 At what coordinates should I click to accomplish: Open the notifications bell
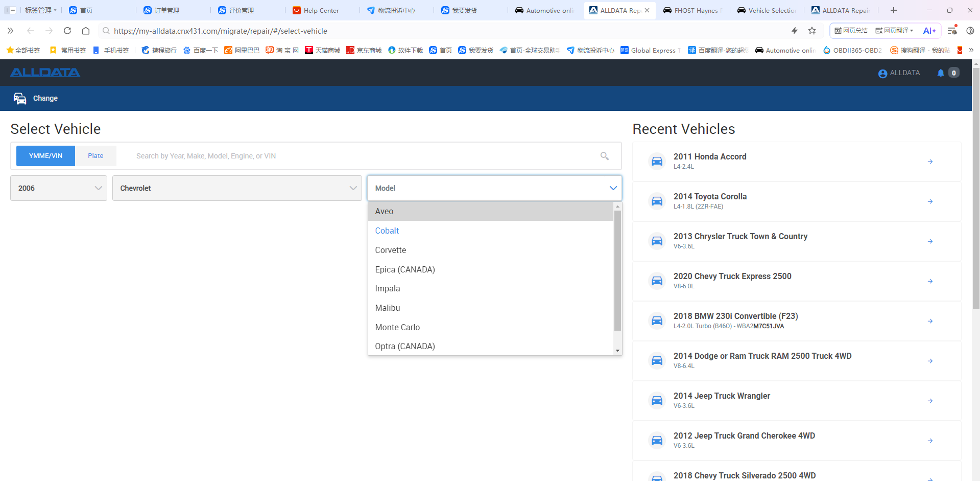point(941,73)
